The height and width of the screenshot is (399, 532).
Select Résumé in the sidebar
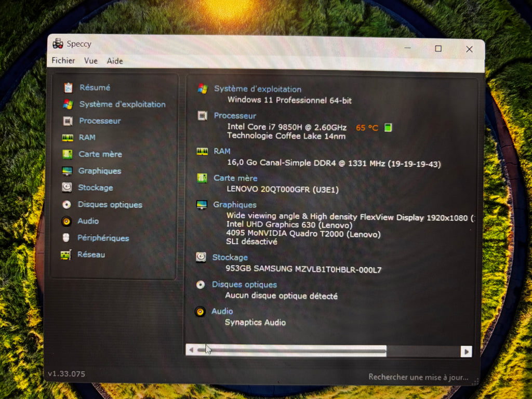point(95,87)
